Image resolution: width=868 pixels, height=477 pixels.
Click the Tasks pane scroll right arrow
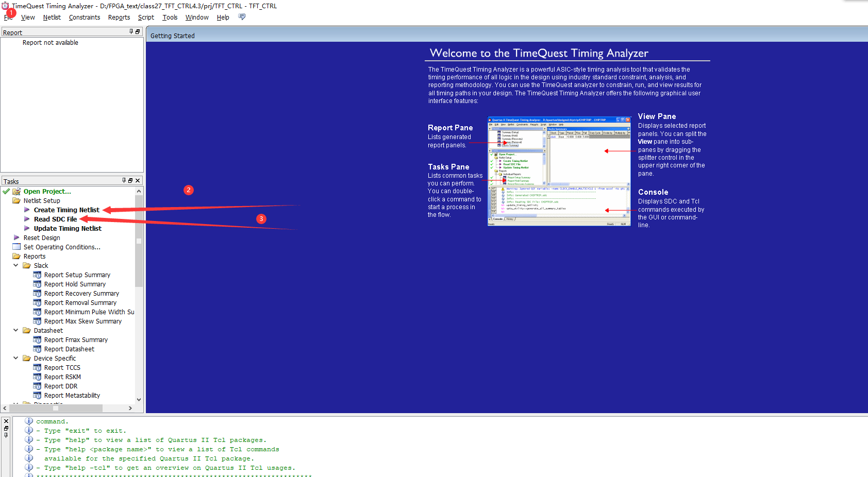point(130,408)
